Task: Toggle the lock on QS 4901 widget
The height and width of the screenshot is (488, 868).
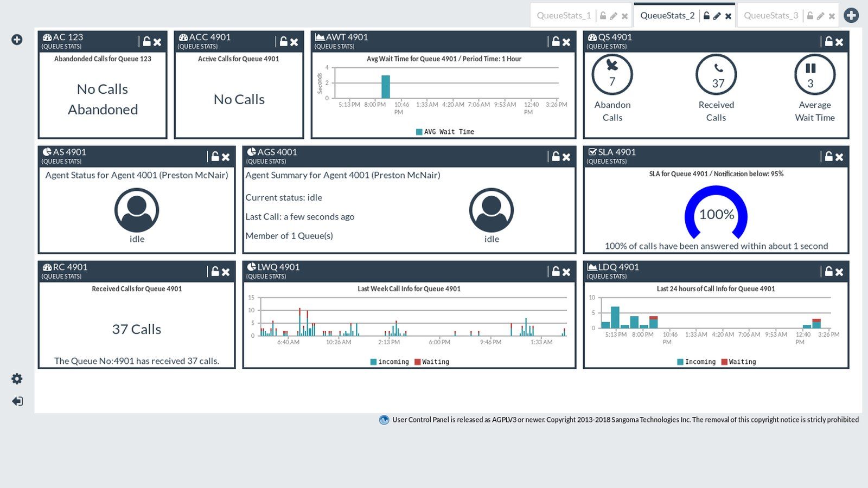Action: click(x=828, y=41)
